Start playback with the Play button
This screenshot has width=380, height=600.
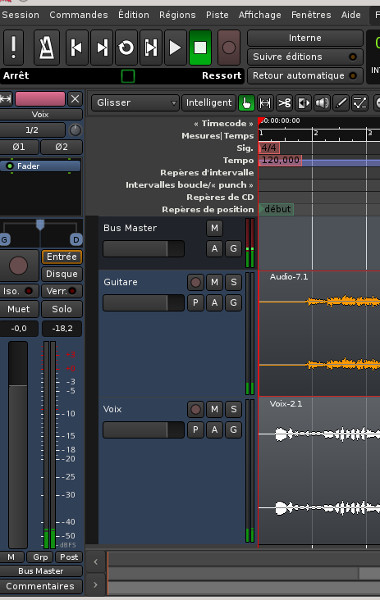[175, 48]
